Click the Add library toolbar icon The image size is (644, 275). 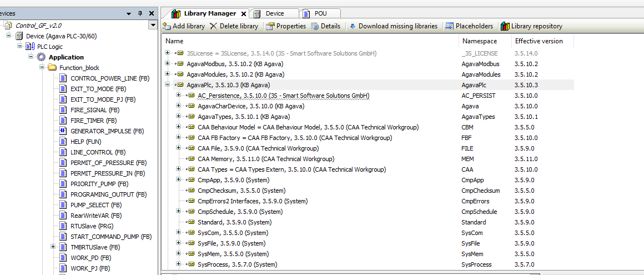click(x=167, y=26)
